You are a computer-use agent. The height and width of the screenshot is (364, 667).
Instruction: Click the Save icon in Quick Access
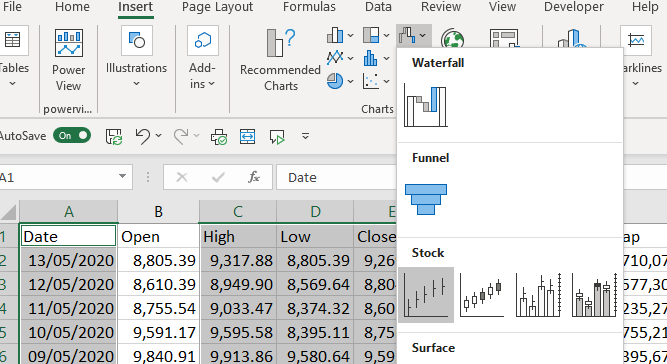tap(114, 136)
